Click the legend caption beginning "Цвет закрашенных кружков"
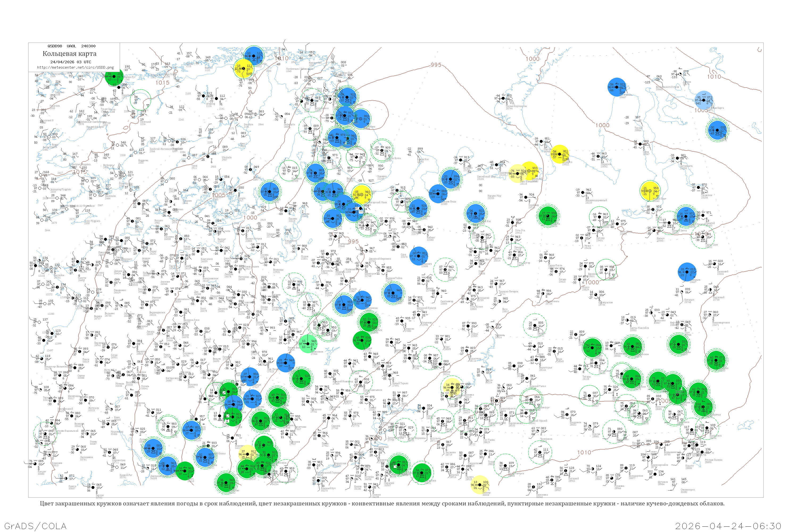 point(382,504)
